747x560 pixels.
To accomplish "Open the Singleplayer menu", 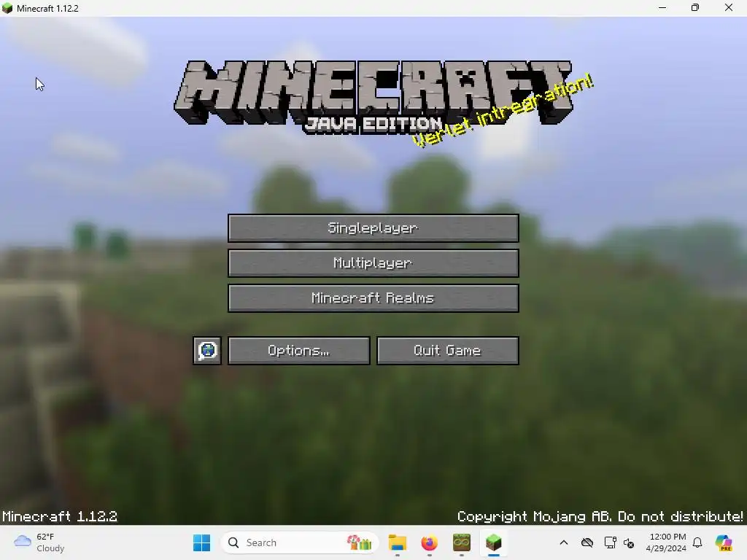I will [x=373, y=228].
